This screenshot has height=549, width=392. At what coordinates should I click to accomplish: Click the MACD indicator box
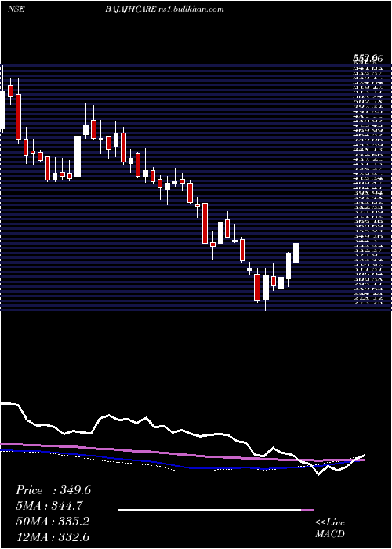(216, 510)
